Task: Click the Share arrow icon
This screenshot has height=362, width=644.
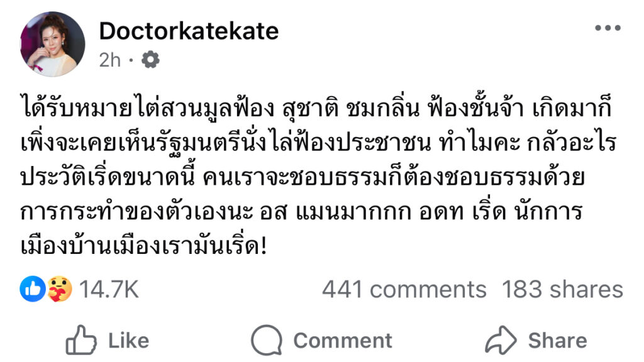Action: pos(501,340)
